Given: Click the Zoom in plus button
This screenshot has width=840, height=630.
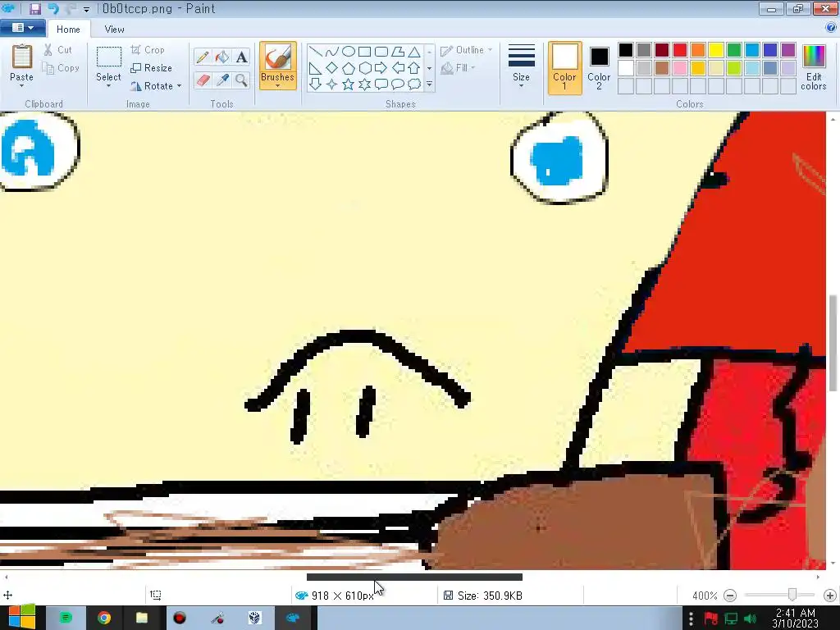Looking at the screenshot, I should tap(830, 596).
